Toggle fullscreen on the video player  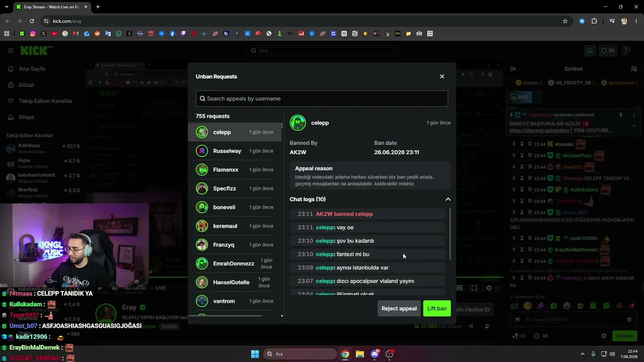(x=474, y=288)
